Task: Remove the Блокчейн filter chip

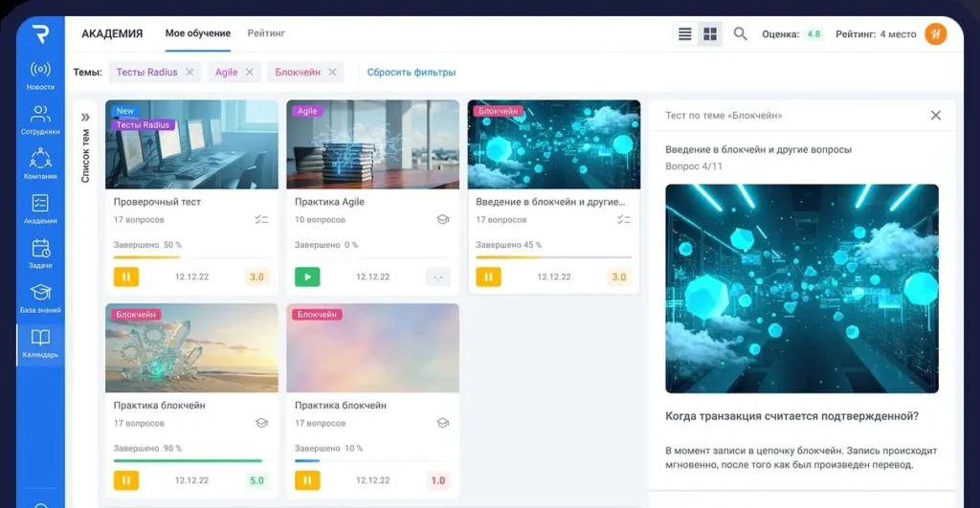Action: [333, 72]
